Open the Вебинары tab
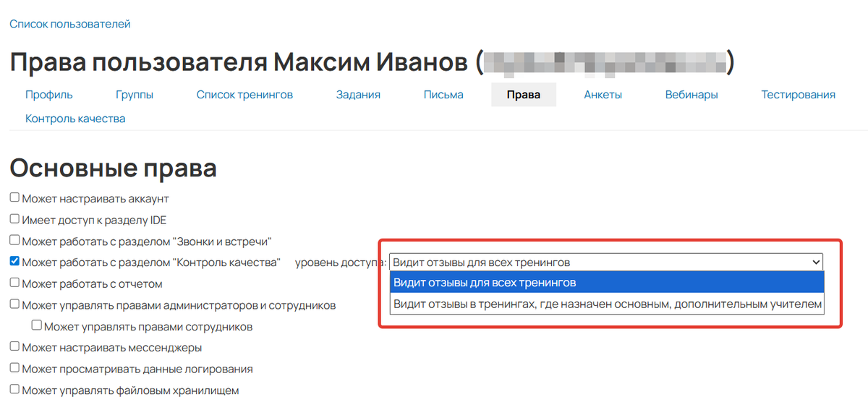Image resolution: width=868 pixels, height=410 pixels. click(x=692, y=95)
